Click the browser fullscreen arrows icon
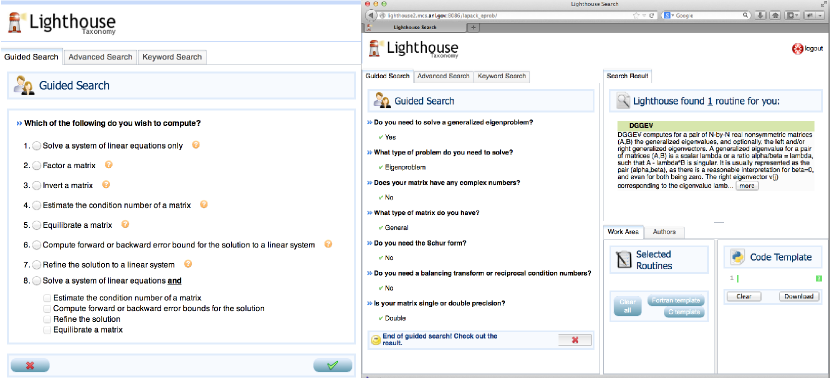 [x=823, y=4]
